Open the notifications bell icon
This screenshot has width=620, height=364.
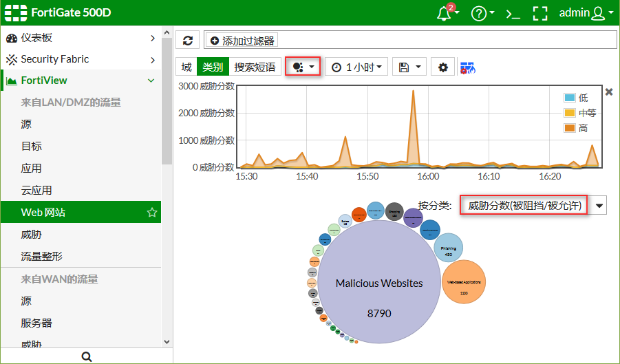tap(444, 13)
